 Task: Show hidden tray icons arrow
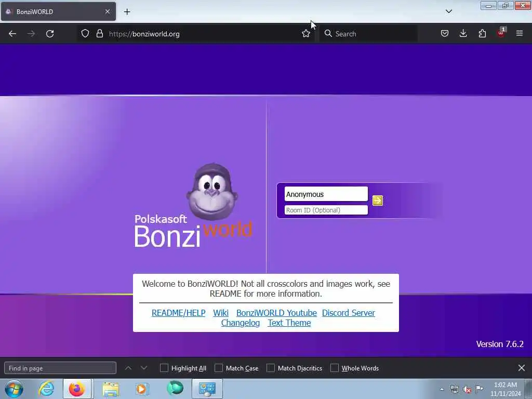pyautogui.click(x=442, y=389)
